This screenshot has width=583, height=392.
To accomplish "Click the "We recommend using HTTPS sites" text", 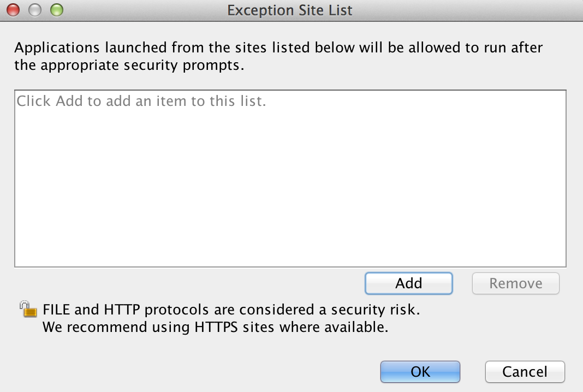I will point(215,328).
